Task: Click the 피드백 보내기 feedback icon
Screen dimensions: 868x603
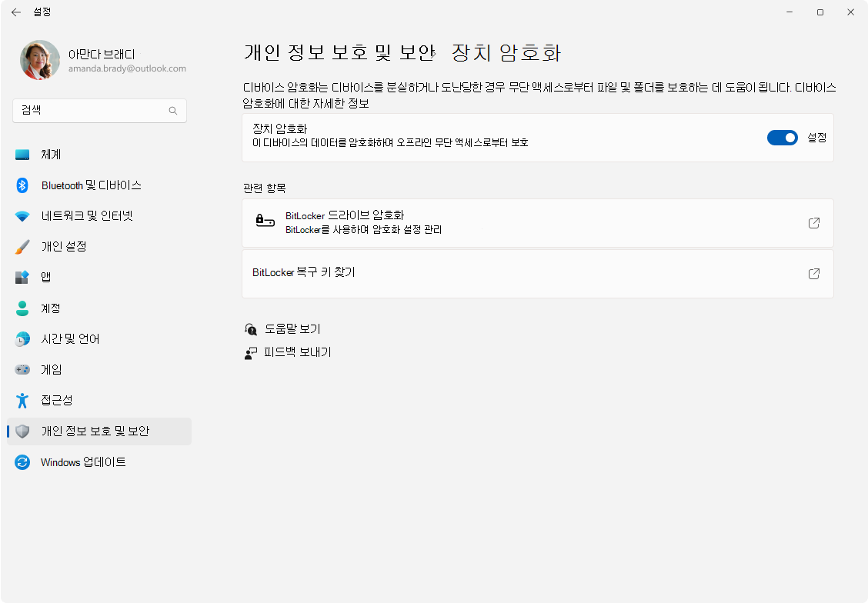Action: (x=251, y=353)
